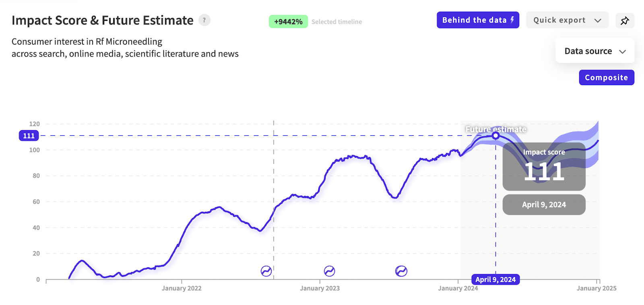The image size is (644, 305).
Task: Click the Impact score 111 tooltip card
Action: click(544, 166)
